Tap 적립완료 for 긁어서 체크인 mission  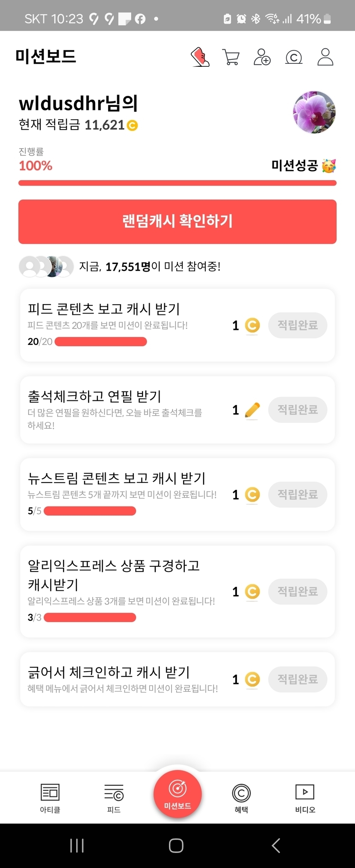[298, 679]
